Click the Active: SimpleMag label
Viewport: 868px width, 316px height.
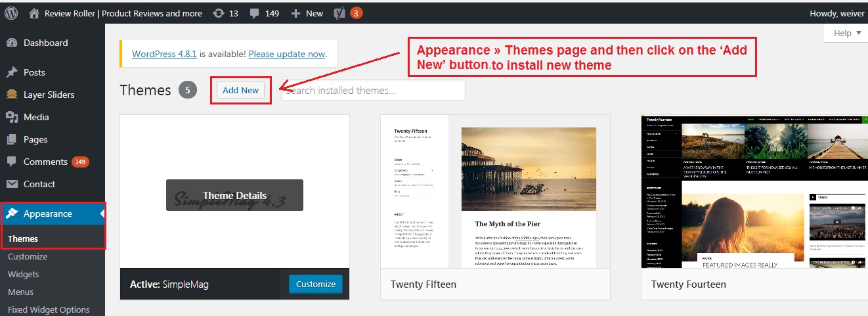[169, 284]
